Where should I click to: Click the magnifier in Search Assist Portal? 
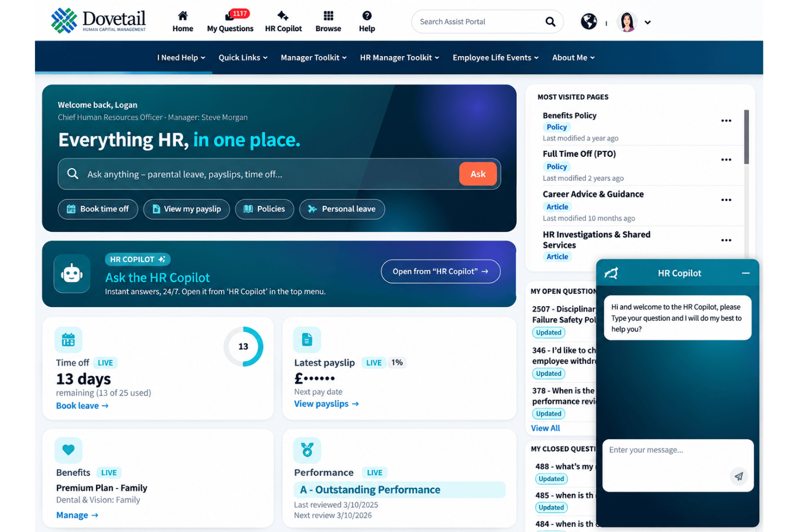click(x=550, y=22)
